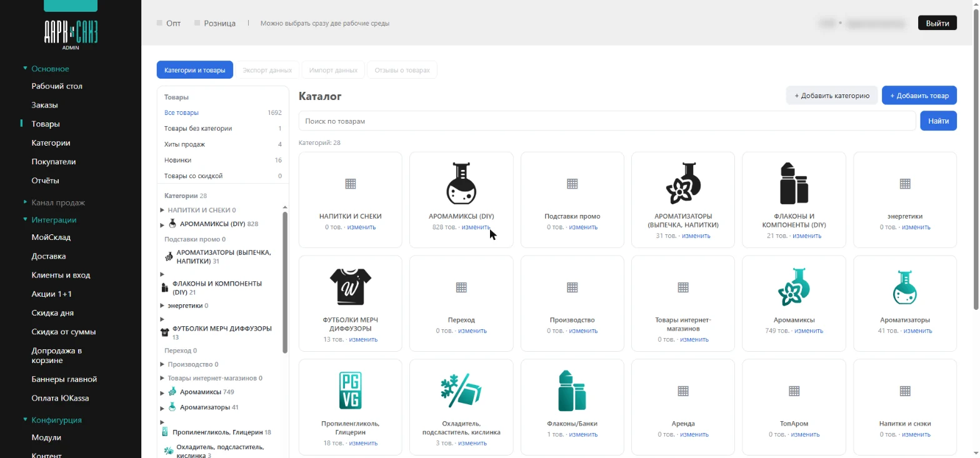Click the placeholder icon of НАПИТКИ И СНЕКИ card
The image size is (980, 458).
point(351,184)
